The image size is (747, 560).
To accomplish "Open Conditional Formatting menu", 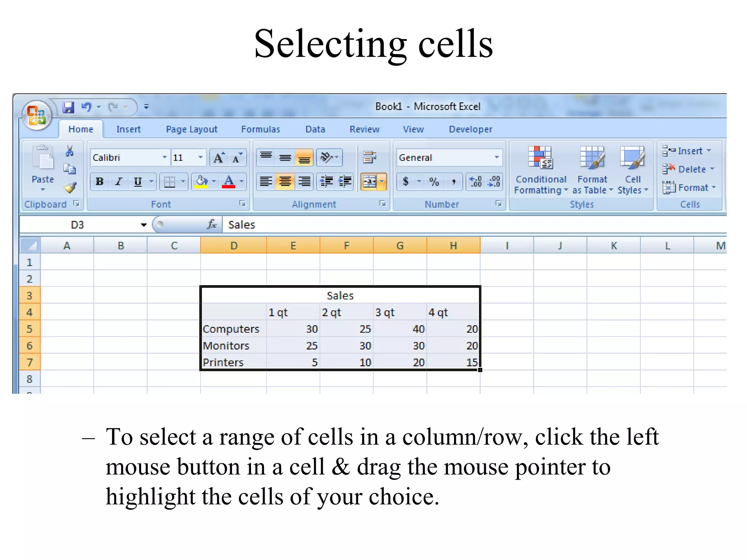I will tap(541, 170).
